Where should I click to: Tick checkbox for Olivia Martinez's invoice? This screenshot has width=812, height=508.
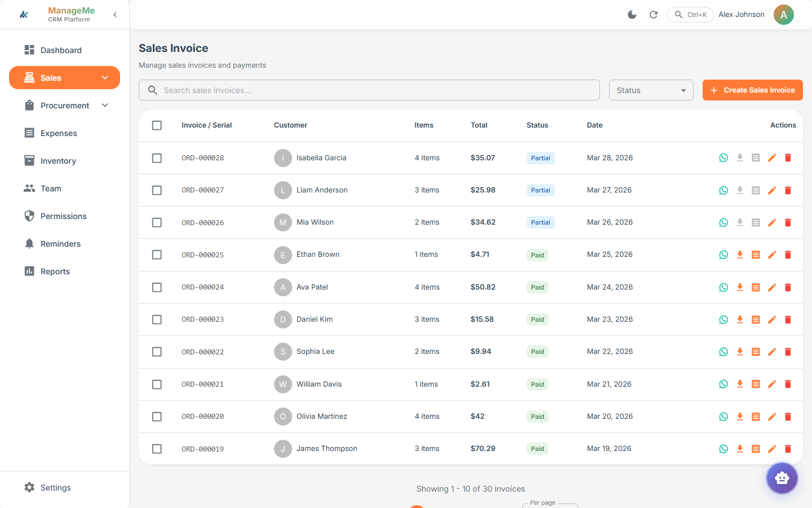157,417
